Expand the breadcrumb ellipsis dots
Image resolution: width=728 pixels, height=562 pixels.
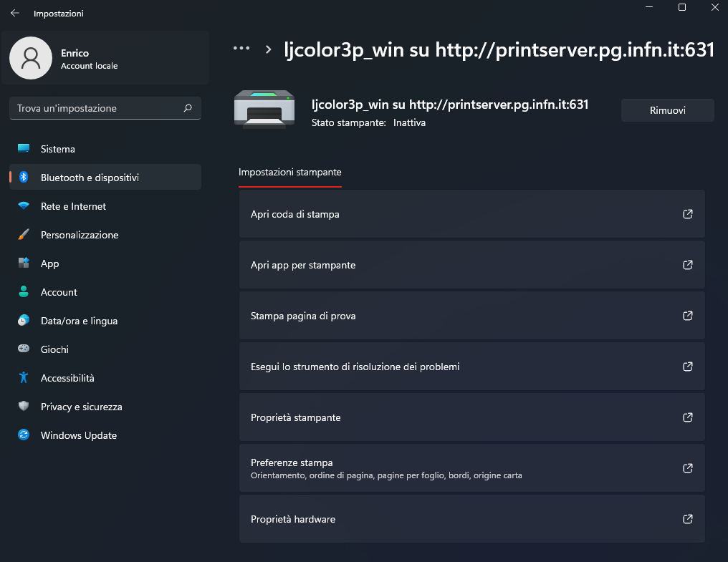[x=241, y=48]
